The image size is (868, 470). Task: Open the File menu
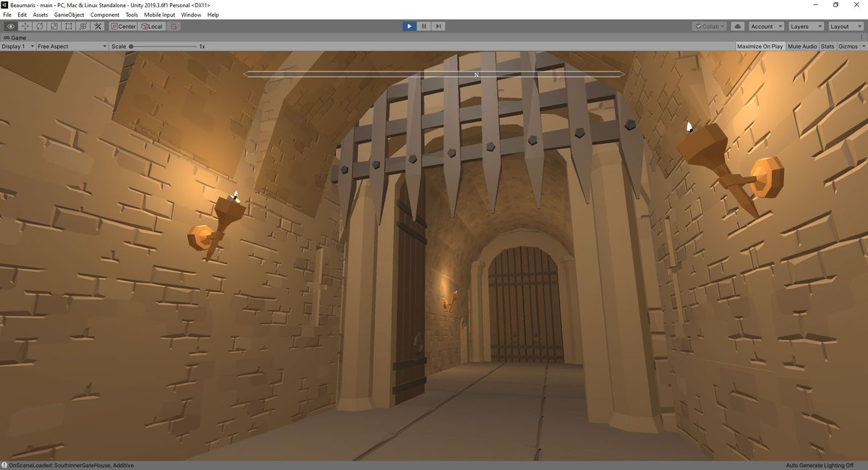click(x=7, y=14)
